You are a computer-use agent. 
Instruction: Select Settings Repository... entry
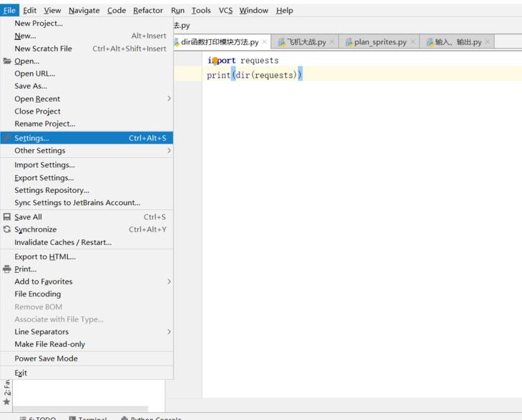coord(87,190)
